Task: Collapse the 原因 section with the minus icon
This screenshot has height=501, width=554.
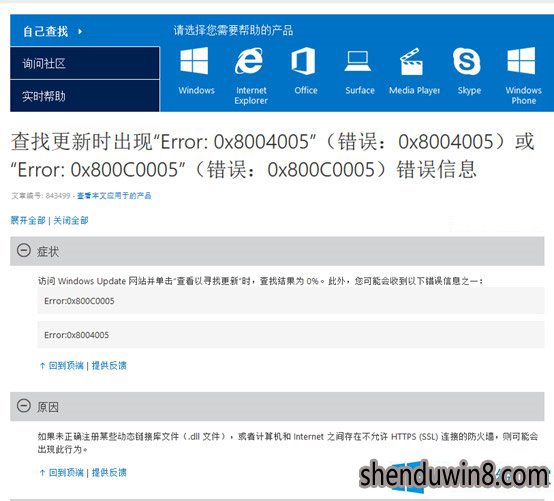Action: 24,406
